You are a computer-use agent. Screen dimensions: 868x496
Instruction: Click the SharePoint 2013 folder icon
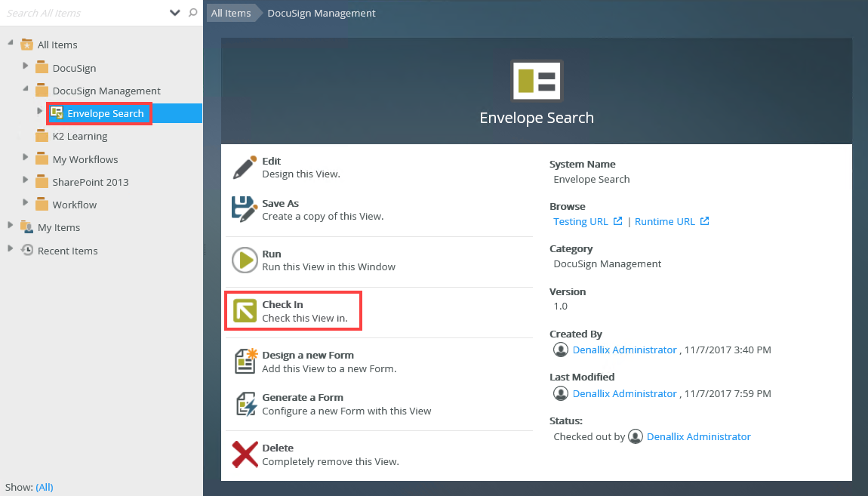pos(42,182)
